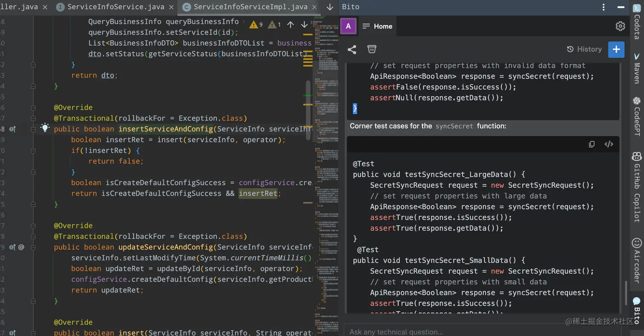The width and height of the screenshot is (644, 336).
Task: Toggle the Bito tool window button in the right strip
Action: coord(637,310)
